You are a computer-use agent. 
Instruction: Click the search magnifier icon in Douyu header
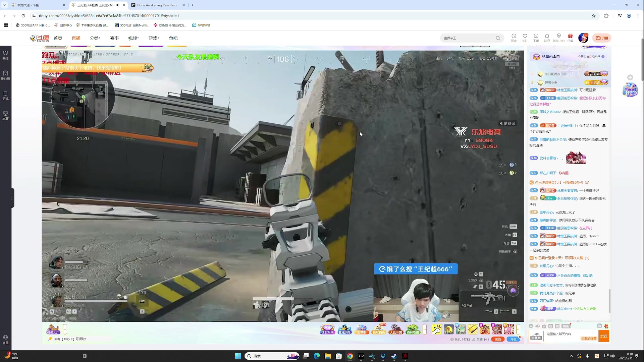498,38
